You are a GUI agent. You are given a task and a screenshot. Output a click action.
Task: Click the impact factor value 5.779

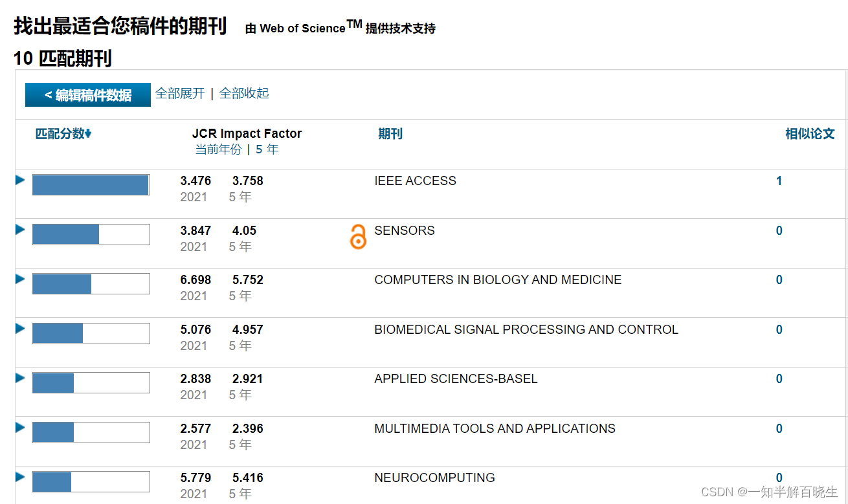(x=195, y=478)
